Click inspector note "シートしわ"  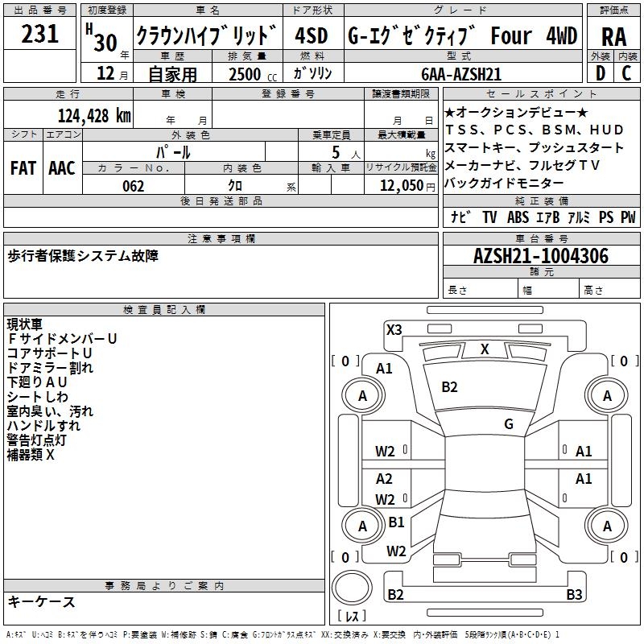point(37,397)
